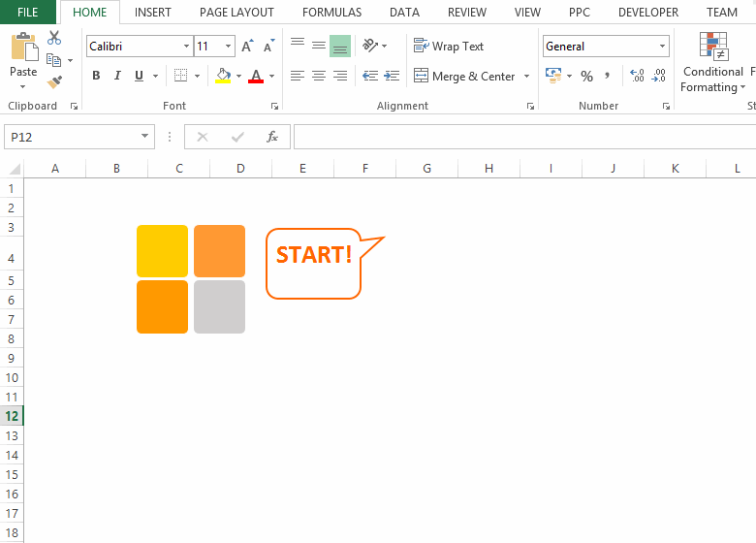Switch to the DEVELOPER tab
The width and height of the screenshot is (756, 543).
pos(648,12)
